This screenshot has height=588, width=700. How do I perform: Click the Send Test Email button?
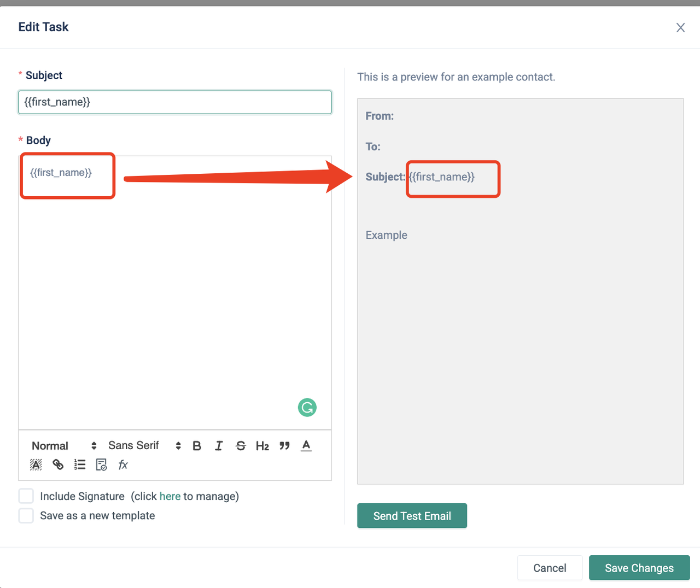pyautogui.click(x=412, y=516)
